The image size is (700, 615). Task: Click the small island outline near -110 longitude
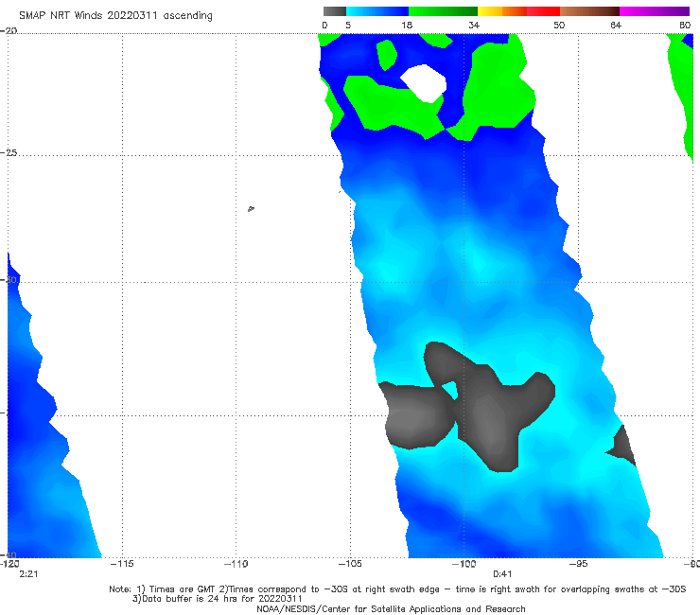tap(251, 208)
